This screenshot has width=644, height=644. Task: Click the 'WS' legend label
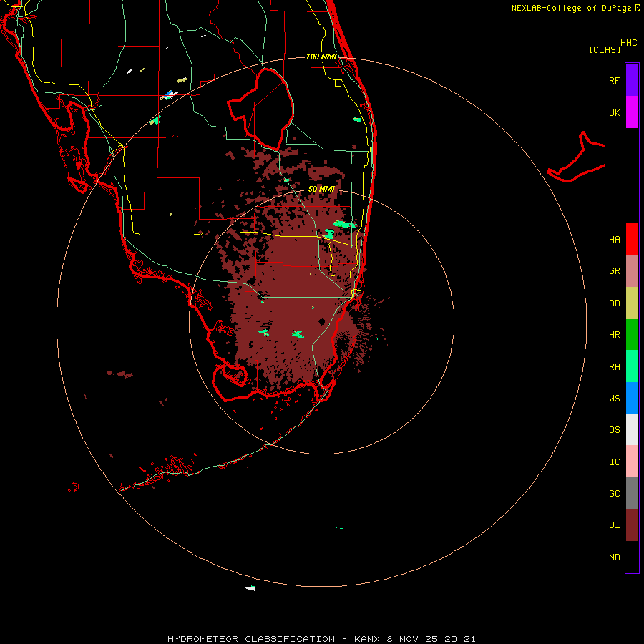(615, 399)
